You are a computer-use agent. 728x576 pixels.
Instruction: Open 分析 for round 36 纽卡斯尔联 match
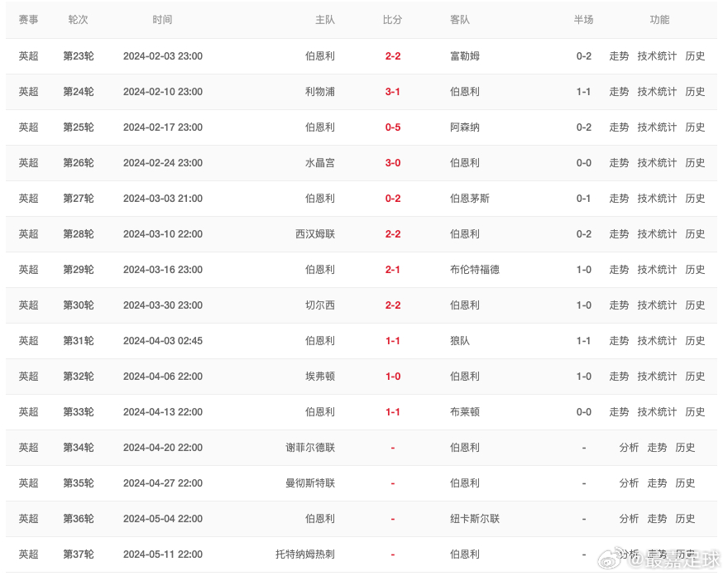point(629,519)
